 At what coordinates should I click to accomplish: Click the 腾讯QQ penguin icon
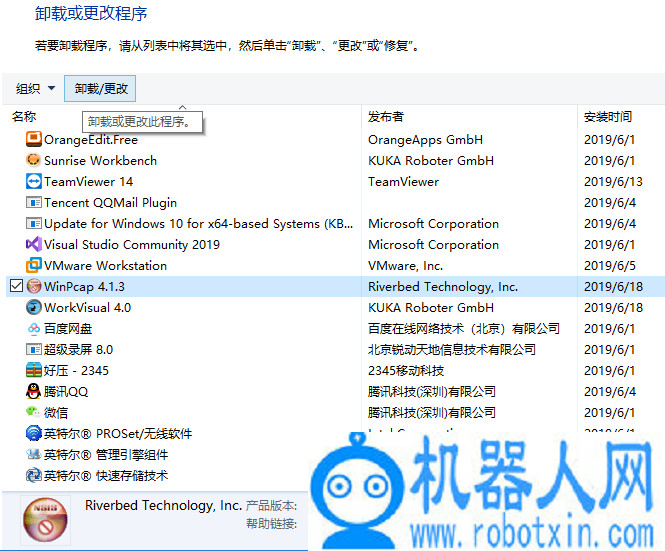34,392
